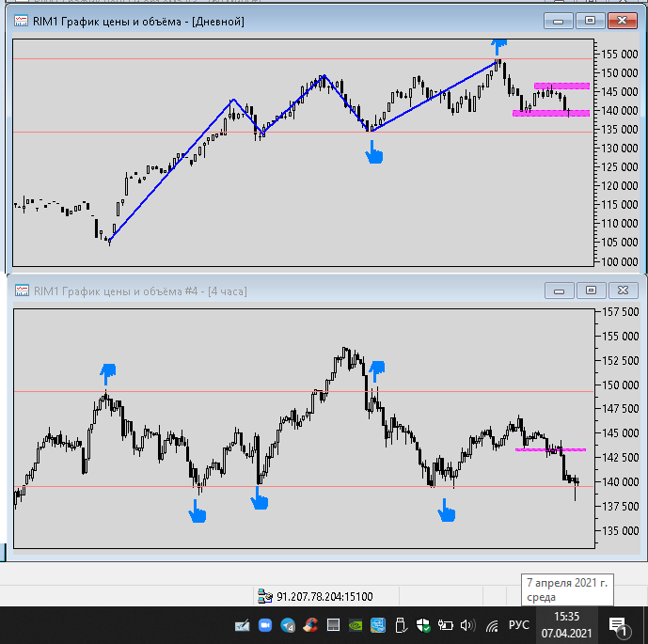Maximize the 4 часа chart window
The height and width of the screenshot is (644, 648).
pyautogui.click(x=591, y=291)
